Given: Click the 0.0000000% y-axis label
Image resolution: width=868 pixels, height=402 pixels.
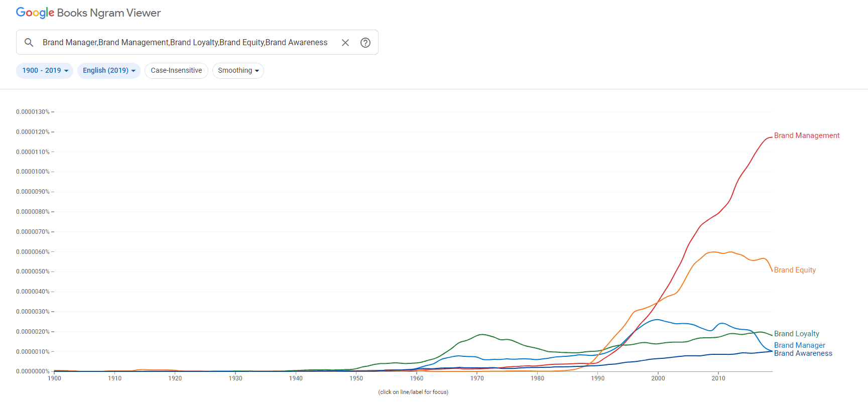Looking at the screenshot, I should [33, 371].
